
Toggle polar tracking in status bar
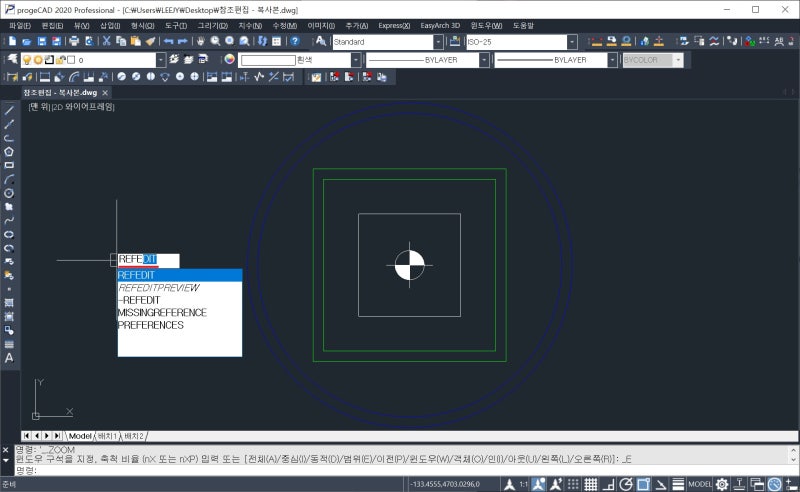tap(626, 484)
